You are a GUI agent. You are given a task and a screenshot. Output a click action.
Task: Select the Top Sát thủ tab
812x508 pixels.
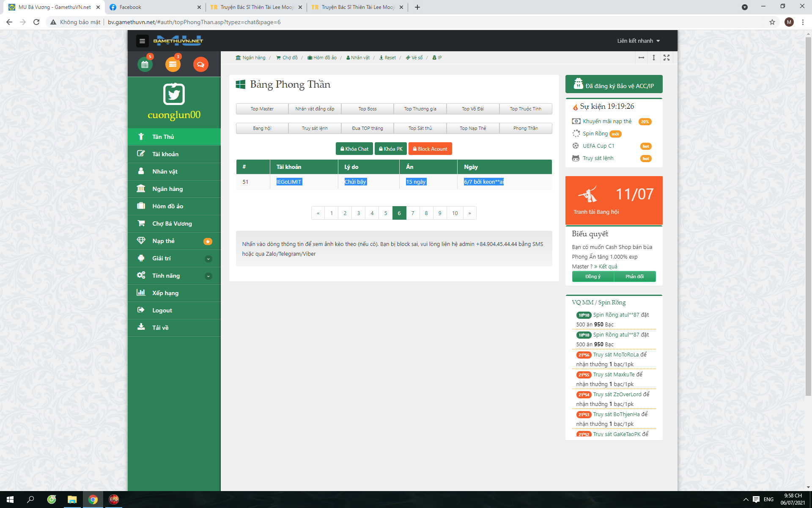click(420, 128)
